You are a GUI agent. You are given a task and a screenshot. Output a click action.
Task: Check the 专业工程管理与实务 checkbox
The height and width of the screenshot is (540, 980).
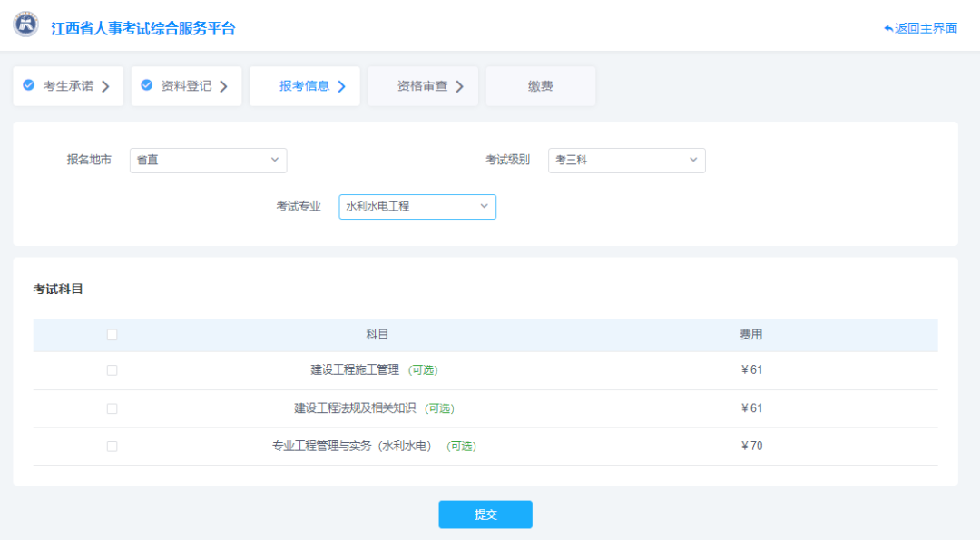tap(112, 447)
